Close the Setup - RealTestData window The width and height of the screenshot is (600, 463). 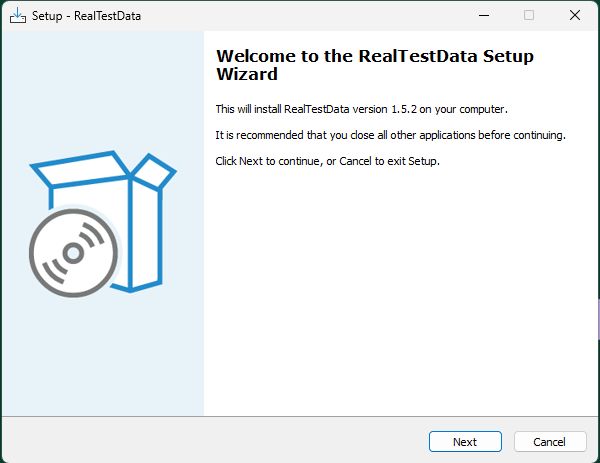(575, 15)
